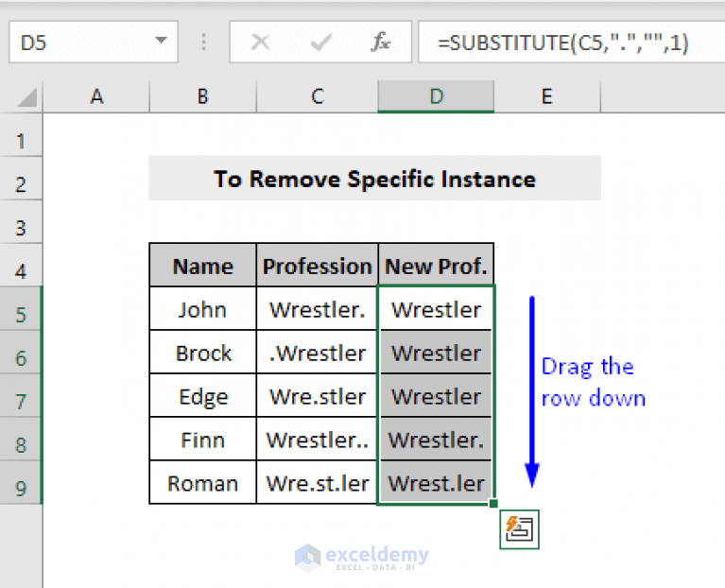Click the 'New Prof.' header cell

pyautogui.click(x=436, y=266)
